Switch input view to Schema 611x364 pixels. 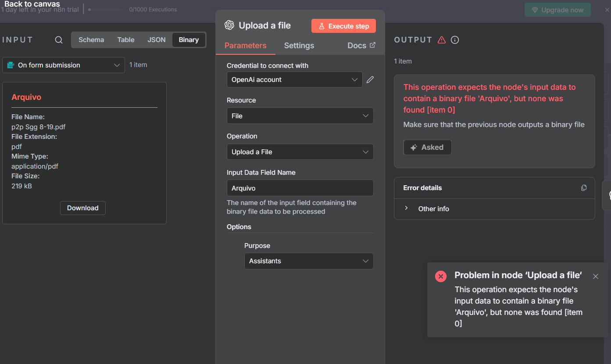pyautogui.click(x=91, y=40)
